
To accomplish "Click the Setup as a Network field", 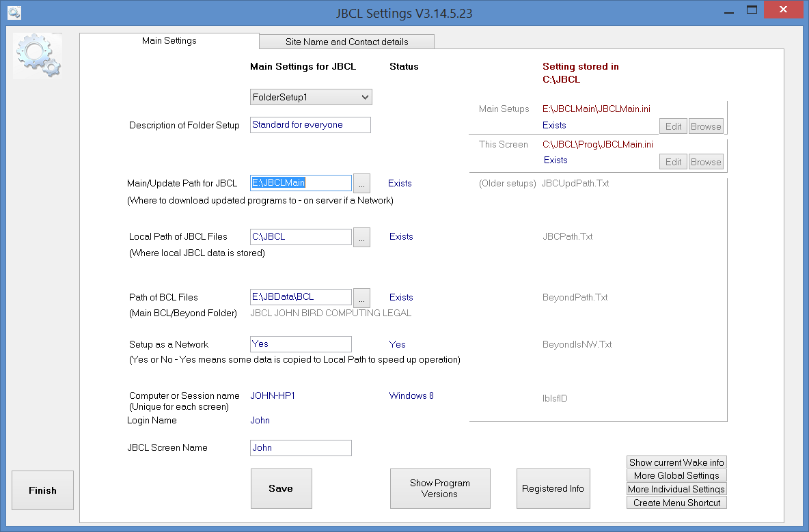I will (x=301, y=344).
